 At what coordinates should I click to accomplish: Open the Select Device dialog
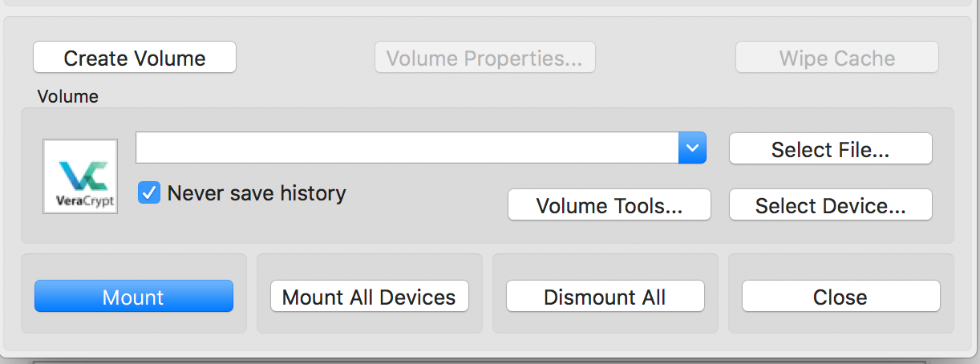830,205
